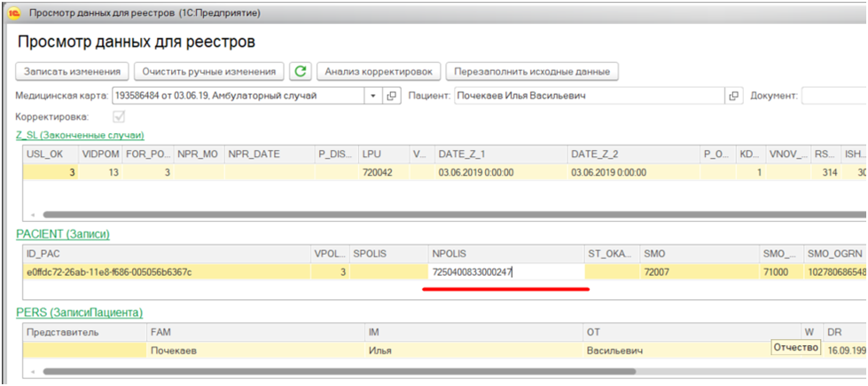Viewport: 868px width, 386px height.
Task: Select the Представитель column header
Action: (x=84, y=332)
